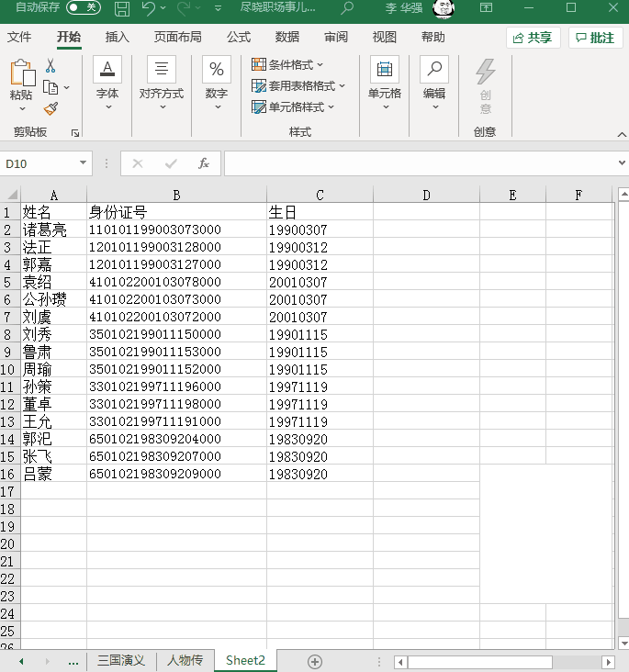
Task: Click the cell with 410102200103078000
Action: tap(176, 282)
